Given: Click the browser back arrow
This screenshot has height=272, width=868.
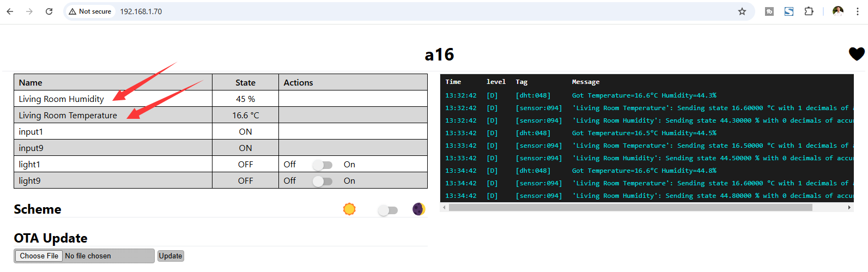Looking at the screenshot, I should point(10,11).
